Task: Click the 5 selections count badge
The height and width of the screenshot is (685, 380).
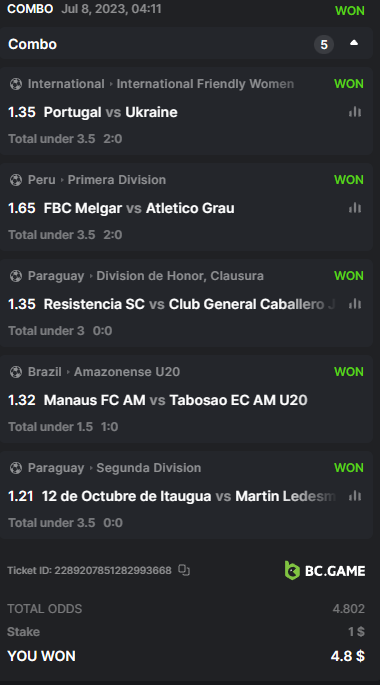Action: point(324,44)
